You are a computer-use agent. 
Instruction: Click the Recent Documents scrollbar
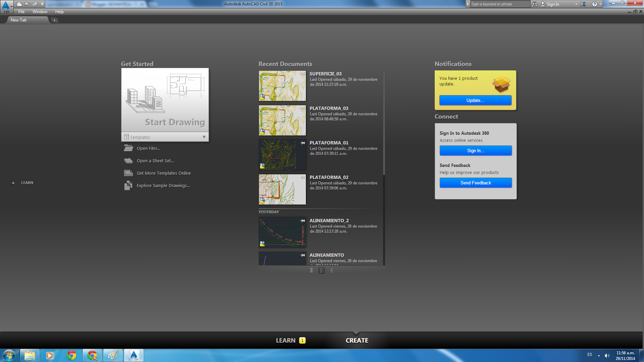tap(384, 123)
